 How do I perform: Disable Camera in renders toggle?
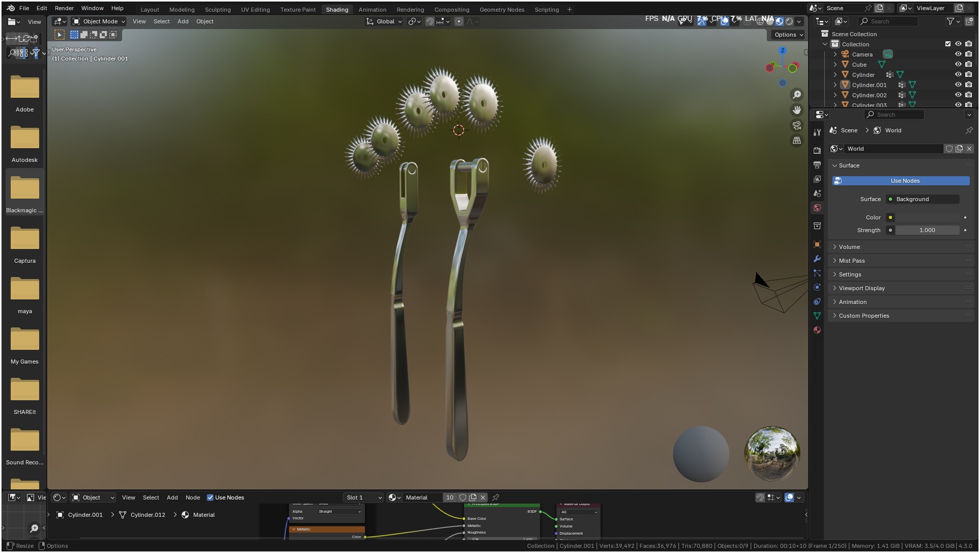click(968, 54)
